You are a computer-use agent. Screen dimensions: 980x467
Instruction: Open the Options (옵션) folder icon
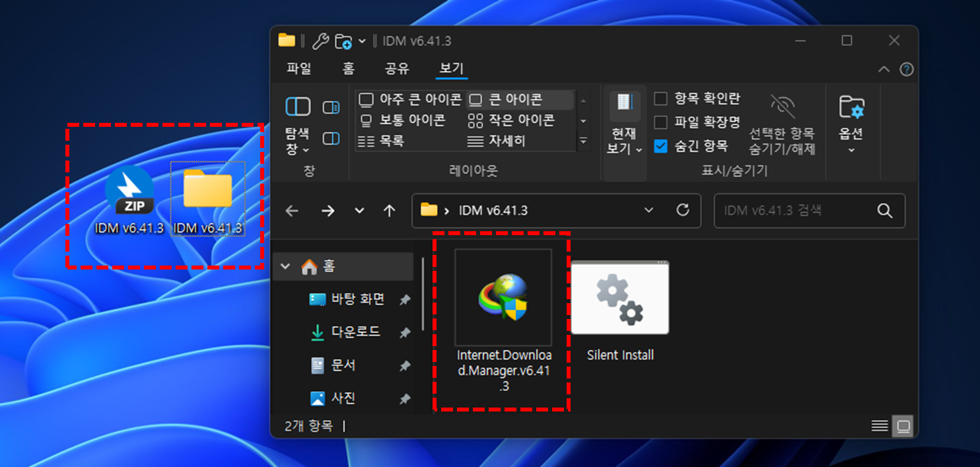click(851, 106)
